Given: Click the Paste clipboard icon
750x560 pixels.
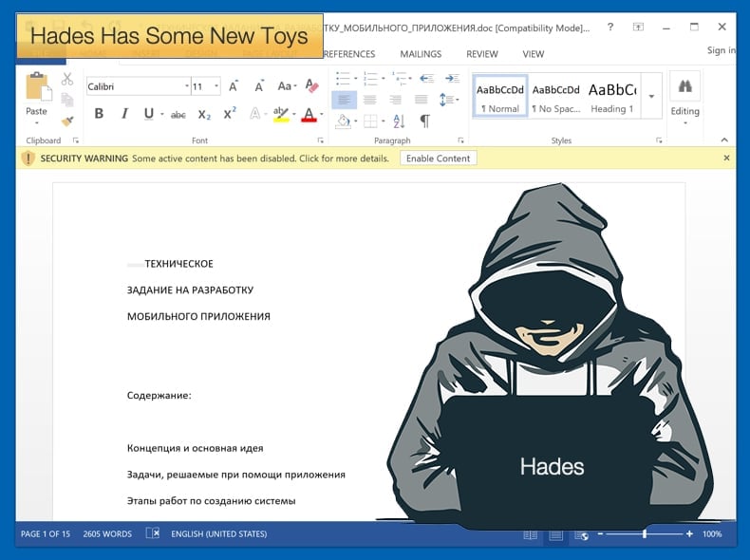Looking at the screenshot, I should point(38,86).
